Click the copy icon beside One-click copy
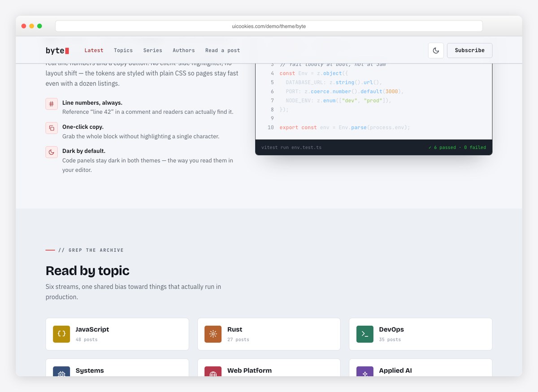 52,128
